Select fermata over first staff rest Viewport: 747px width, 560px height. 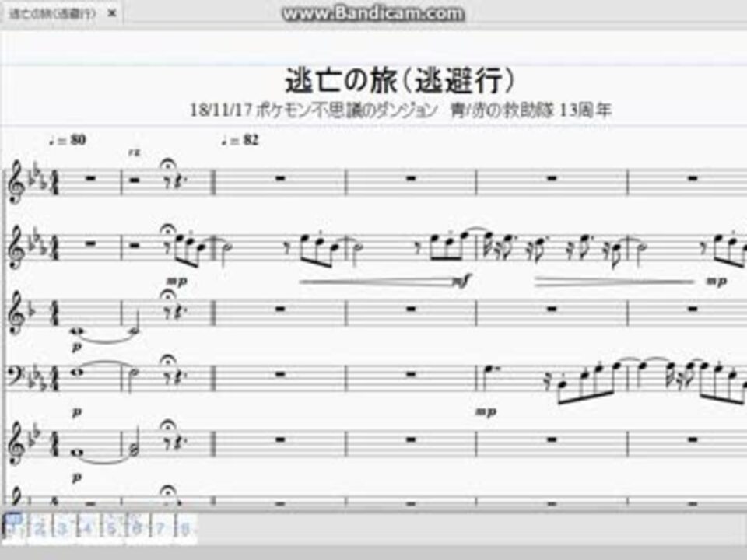pyautogui.click(x=168, y=164)
